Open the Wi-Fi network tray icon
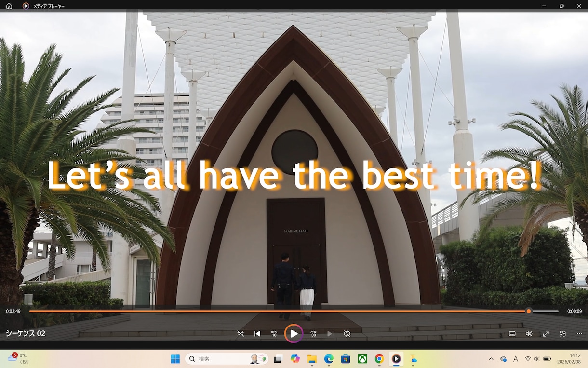The width and height of the screenshot is (588, 368). 528,359
